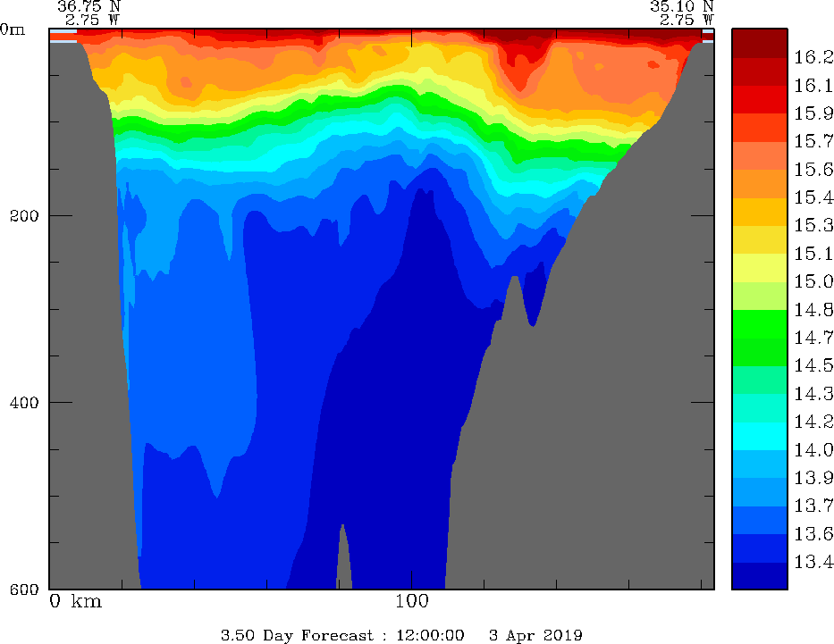Select the 3 Apr 2019 date text
This screenshot has width=834, height=644.
point(535,635)
